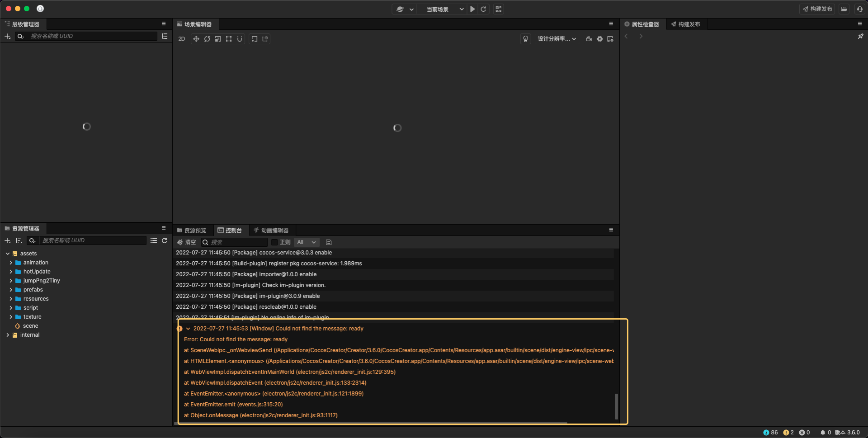Open the 场景编辑器 panel menu

[611, 24]
